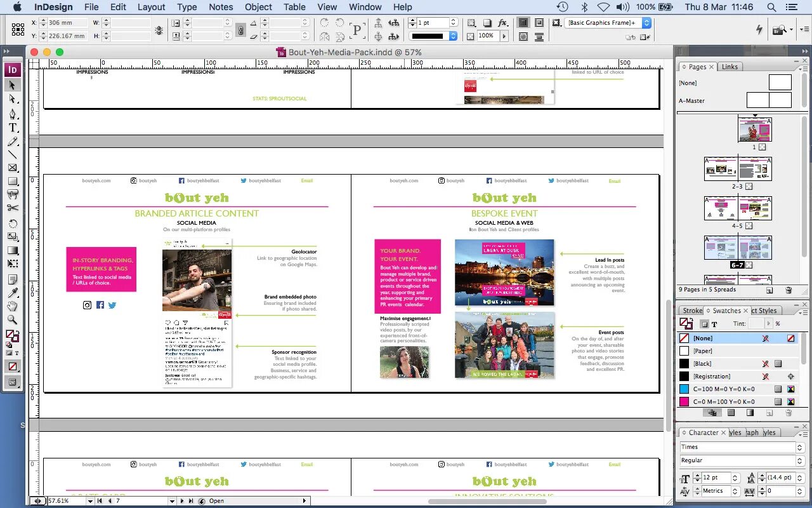
Task: Open the screen mode button at toolbox bottom
Action: (x=13, y=382)
